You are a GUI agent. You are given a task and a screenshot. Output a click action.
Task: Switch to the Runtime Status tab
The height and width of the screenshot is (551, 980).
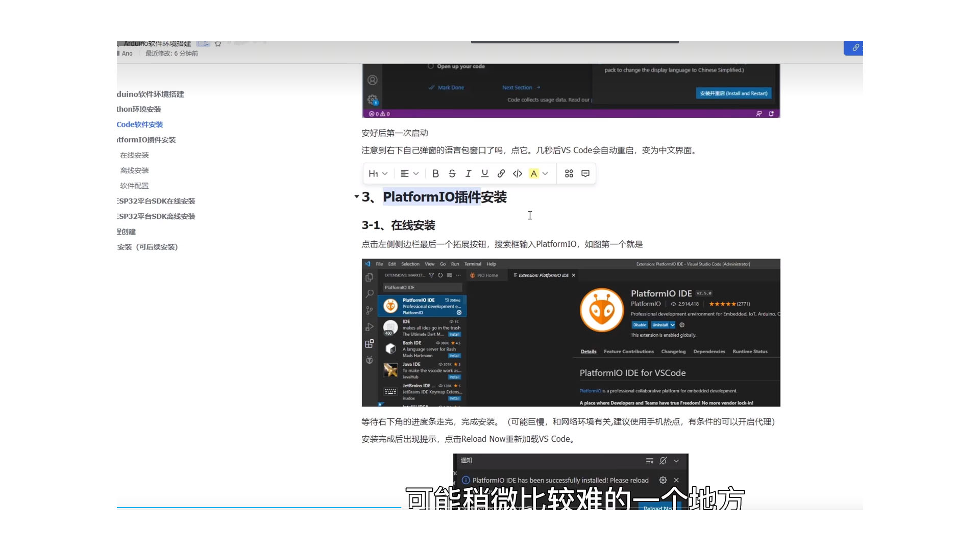point(750,352)
